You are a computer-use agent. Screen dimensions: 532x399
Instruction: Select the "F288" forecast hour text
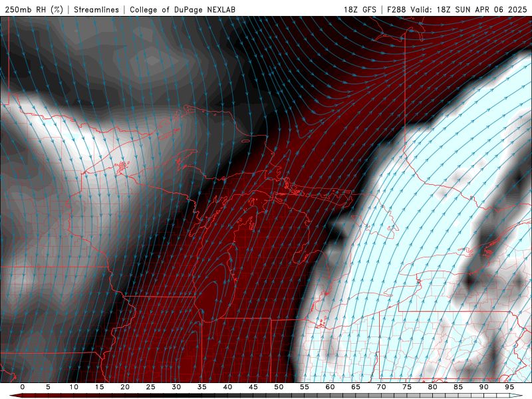pos(396,9)
